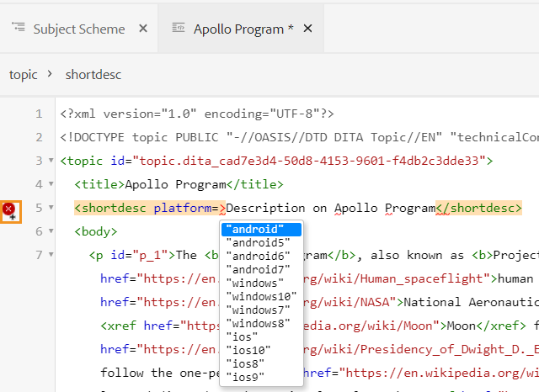The image size is (539, 392).
Task: Click the p_1 id attribute value
Action: click(150, 255)
